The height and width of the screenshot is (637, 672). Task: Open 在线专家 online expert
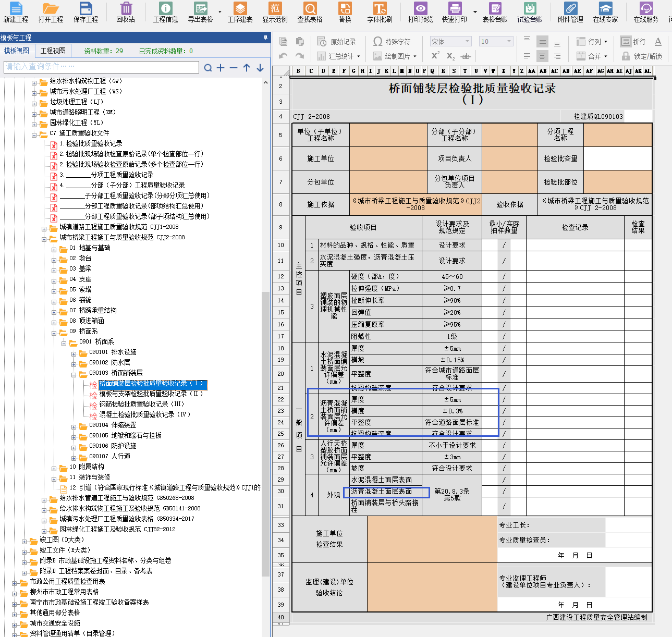coord(605,12)
